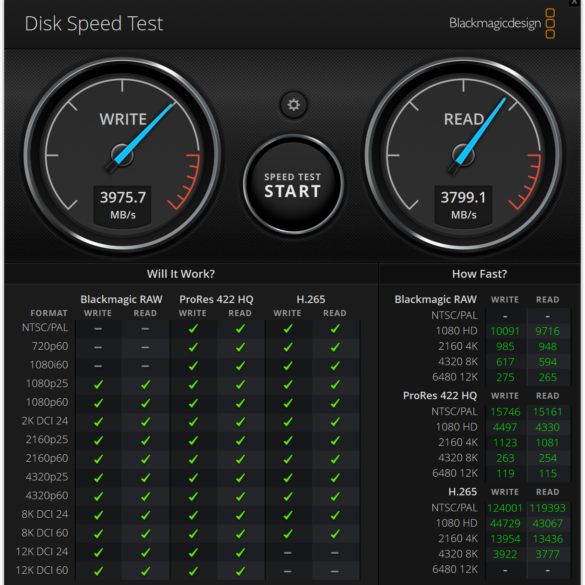The height and width of the screenshot is (585, 585).
Task: Click the 617 write value
Action: coord(505,362)
